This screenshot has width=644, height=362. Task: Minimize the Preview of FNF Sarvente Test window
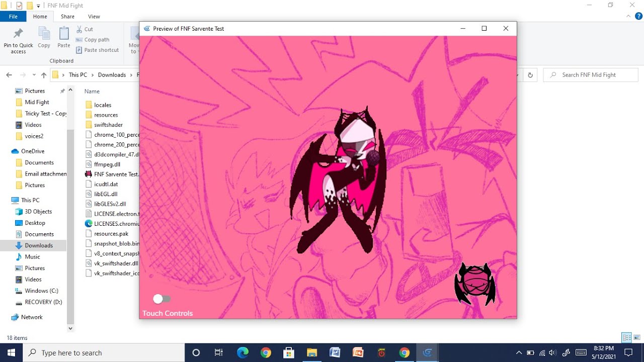(x=462, y=29)
